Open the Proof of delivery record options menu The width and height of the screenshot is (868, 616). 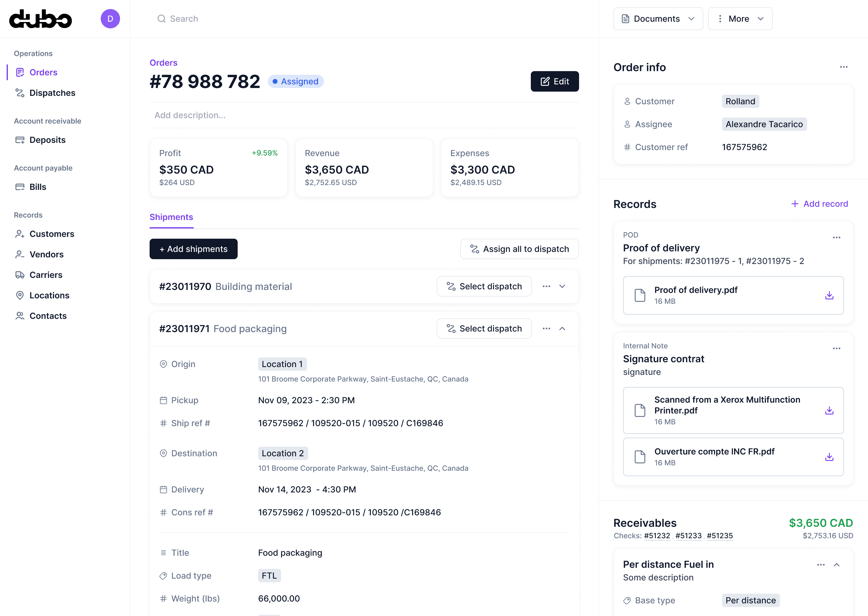click(x=836, y=238)
